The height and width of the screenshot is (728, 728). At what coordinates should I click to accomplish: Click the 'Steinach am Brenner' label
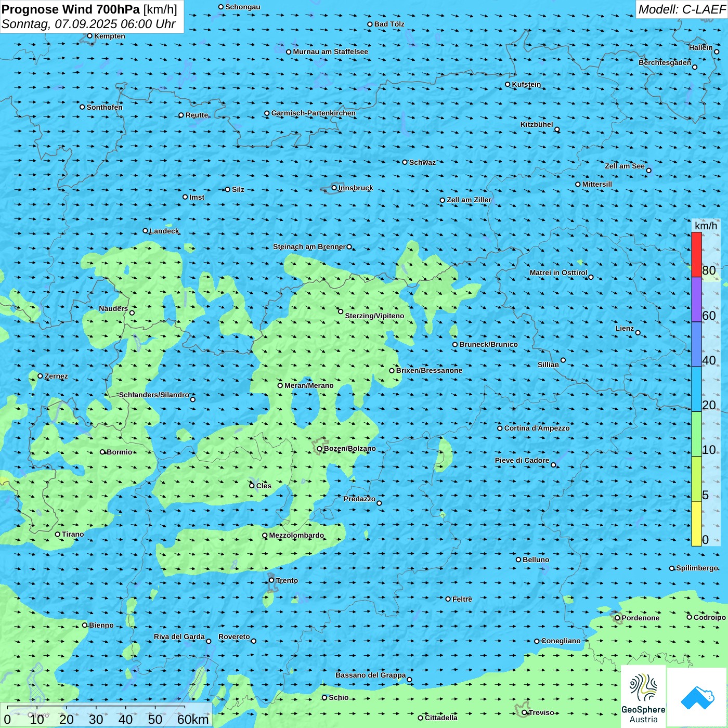309,246
